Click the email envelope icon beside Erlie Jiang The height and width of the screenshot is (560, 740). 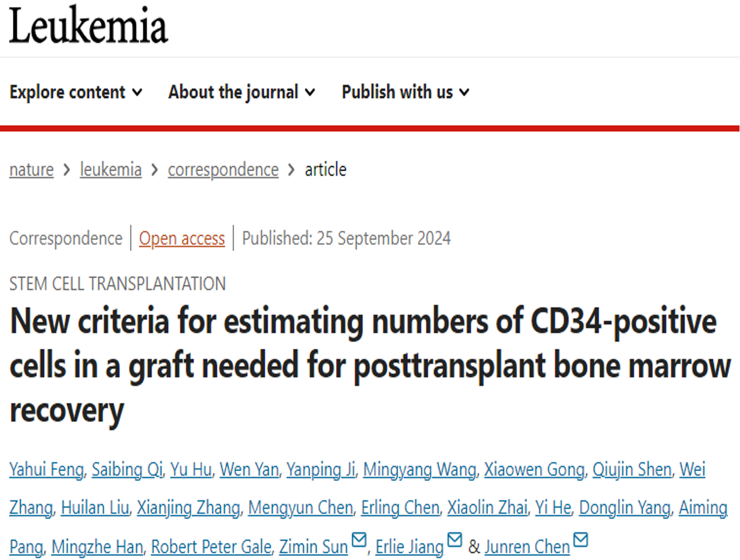(454, 540)
